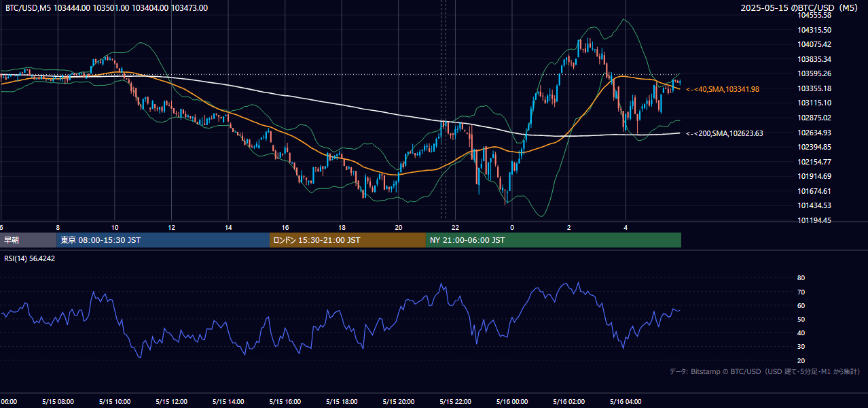Click RSI scale value 40
The width and height of the screenshot is (868, 408).
pyautogui.click(x=801, y=333)
